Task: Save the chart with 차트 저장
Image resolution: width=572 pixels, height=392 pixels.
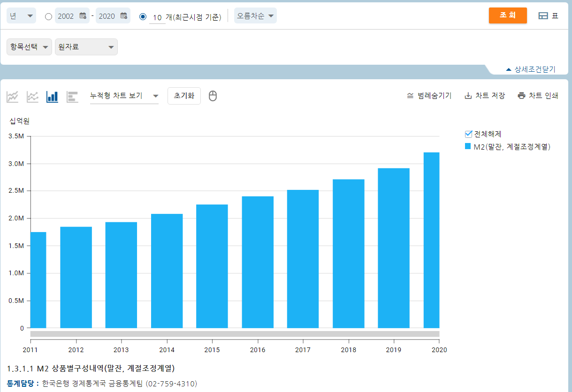Action: point(485,96)
